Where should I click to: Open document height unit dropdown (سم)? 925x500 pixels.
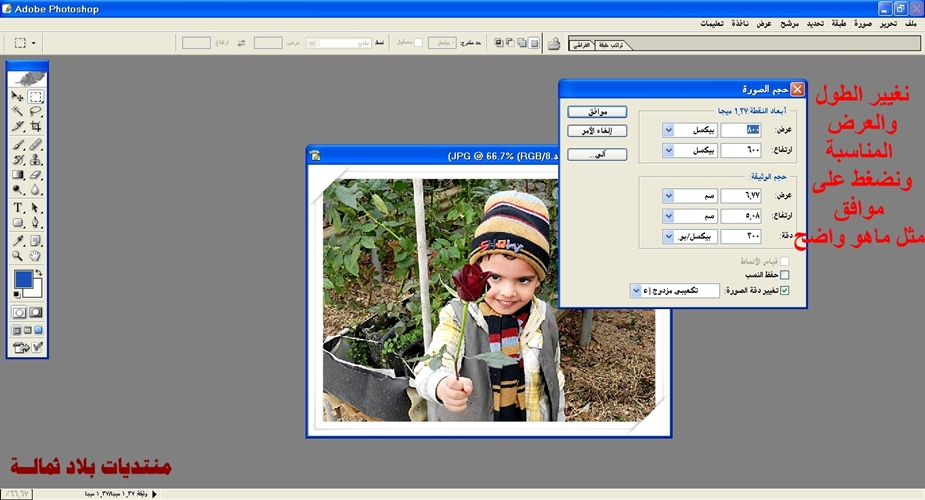(x=668, y=216)
